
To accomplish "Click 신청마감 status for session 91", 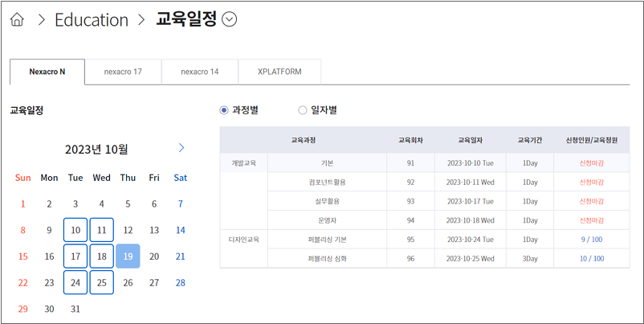I will (591, 163).
